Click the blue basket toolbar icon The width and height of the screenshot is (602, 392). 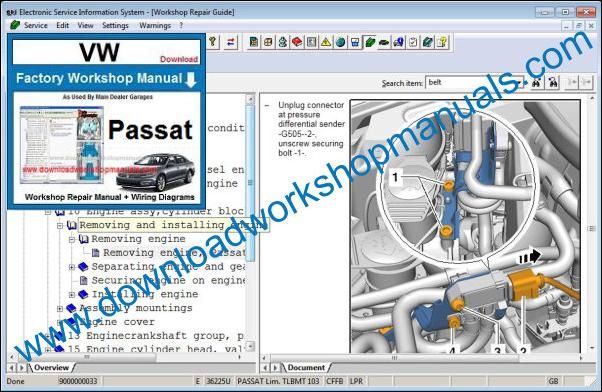[x=355, y=42]
